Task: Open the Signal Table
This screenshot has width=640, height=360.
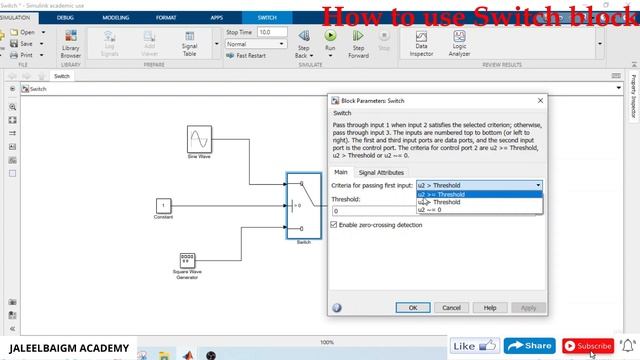Action: [189, 44]
